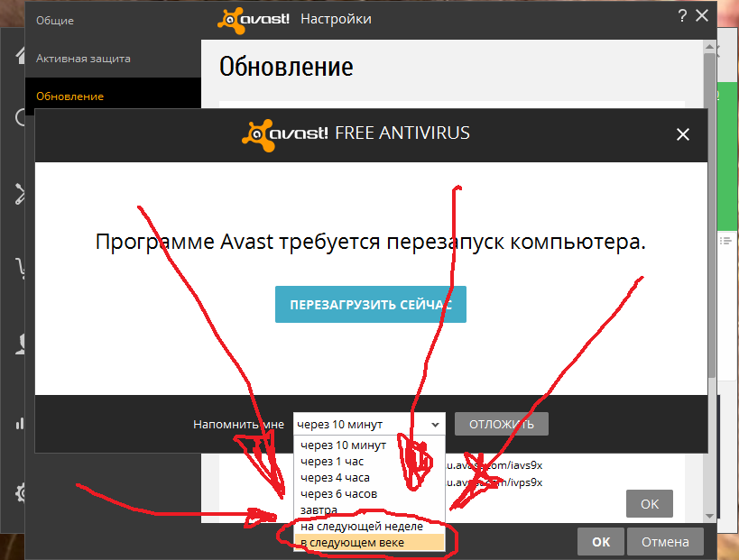The width and height of the screenshot is (739, 560).
Task: Click the ОТЛОЖИТЬ postpone button
Action: click(x=501, y=424)
